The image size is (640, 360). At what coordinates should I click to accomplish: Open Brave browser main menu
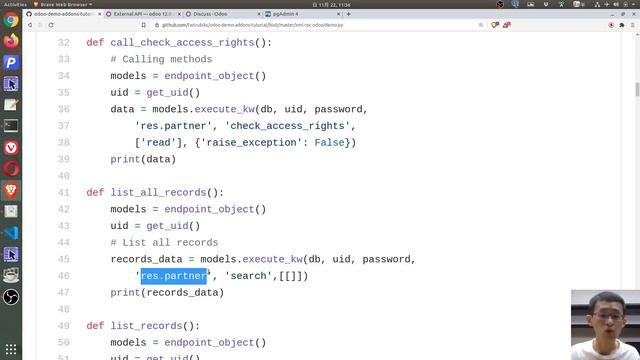click(633, 25)
